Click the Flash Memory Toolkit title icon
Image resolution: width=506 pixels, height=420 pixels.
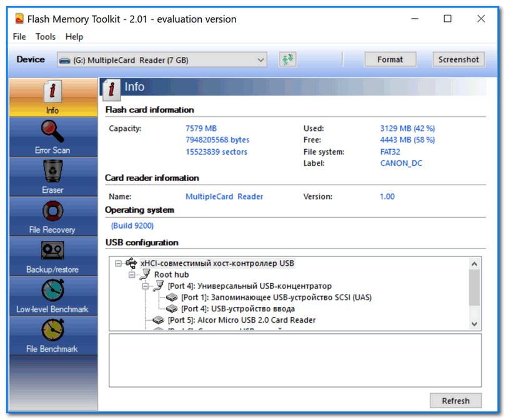19,19
